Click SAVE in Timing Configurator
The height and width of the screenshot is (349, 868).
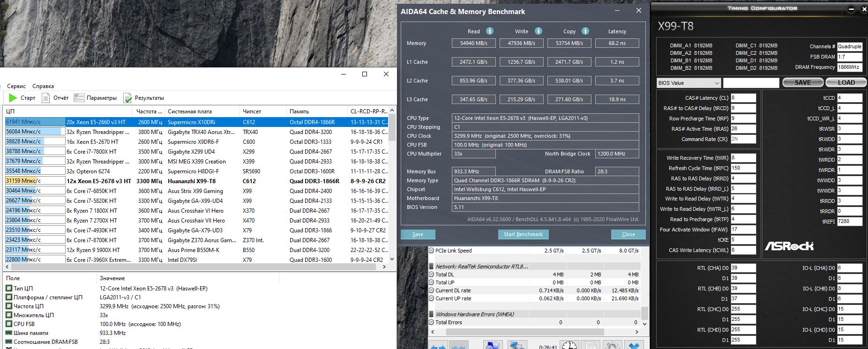click(x=803, y=82)
